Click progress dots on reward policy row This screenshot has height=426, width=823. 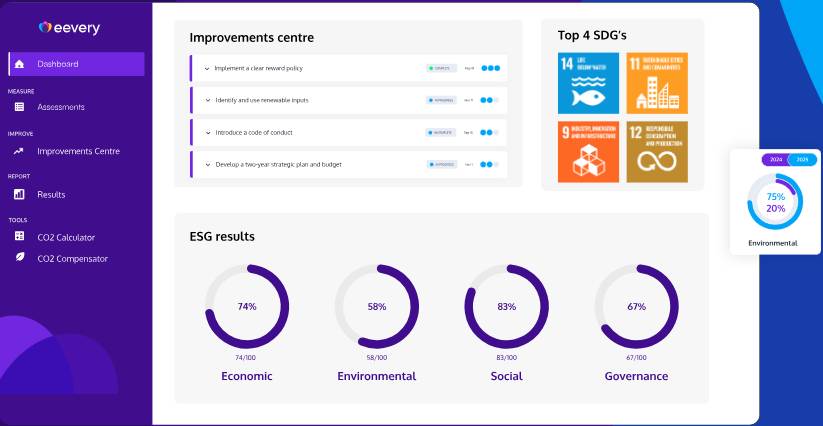tap(490, 68)
